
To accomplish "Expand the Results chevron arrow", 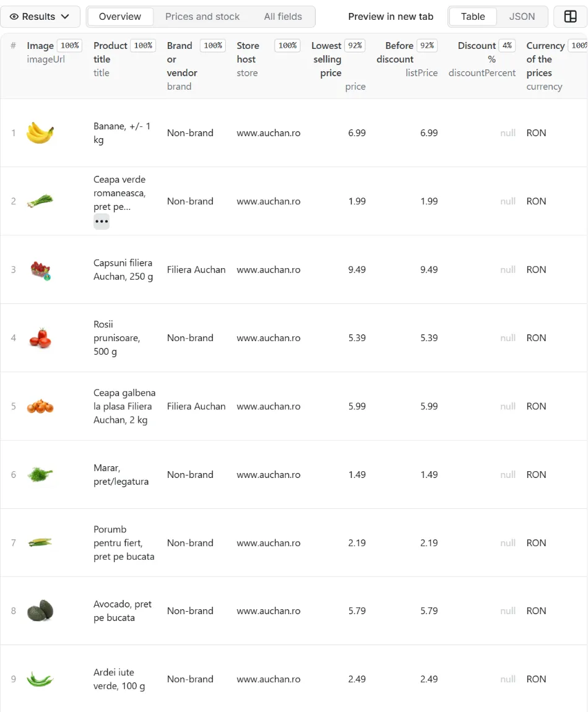I will click(x=65, y=17).
